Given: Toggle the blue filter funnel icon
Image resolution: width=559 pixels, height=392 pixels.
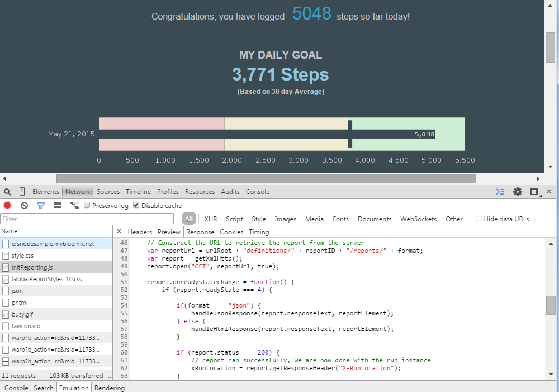Looking at the screenshot, I should (41, 205).
